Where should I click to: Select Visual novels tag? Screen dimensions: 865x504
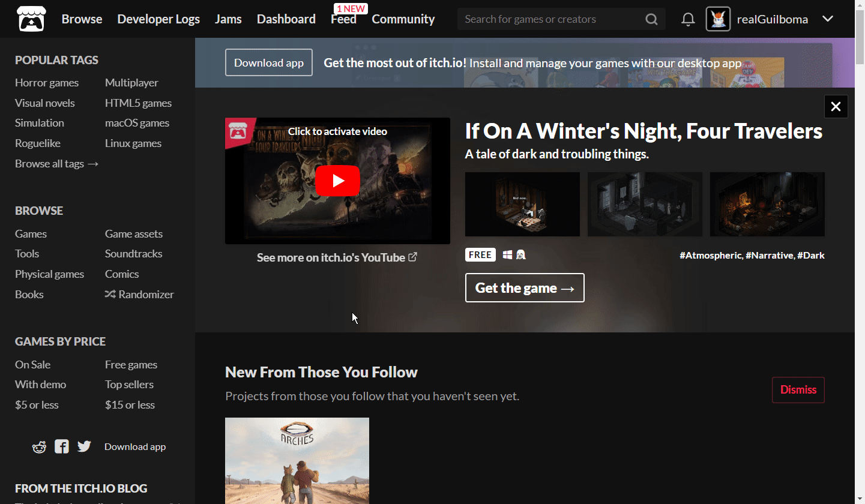(45, 103)
